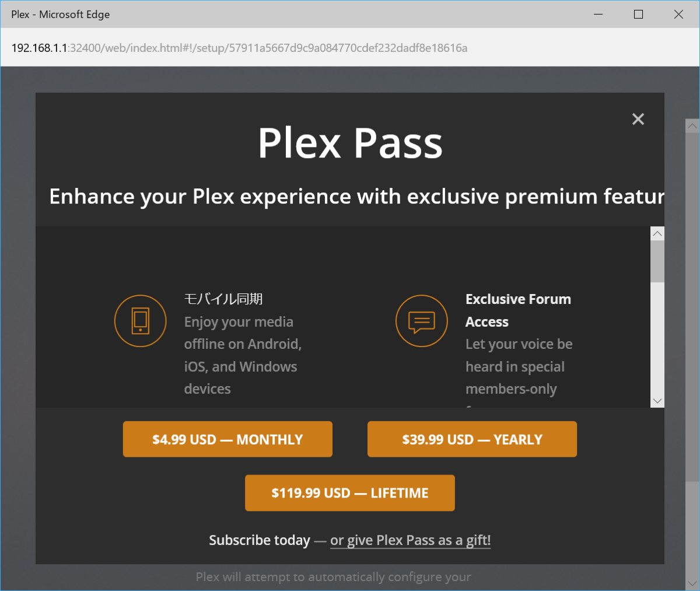Image resolution: width=700 pixels, height=591 pixels.
Task: Minimize the Microsoft Edge window
Action: coord(598,15)
